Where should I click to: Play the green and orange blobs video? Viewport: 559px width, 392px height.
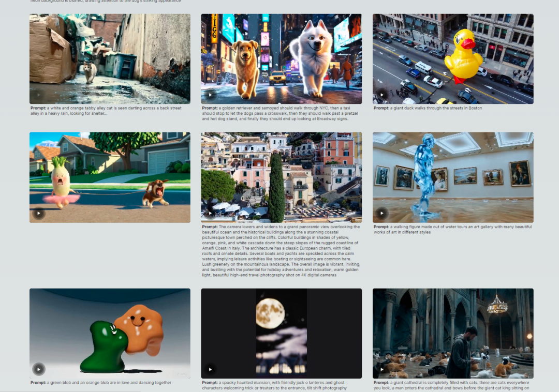click(38, 369)
